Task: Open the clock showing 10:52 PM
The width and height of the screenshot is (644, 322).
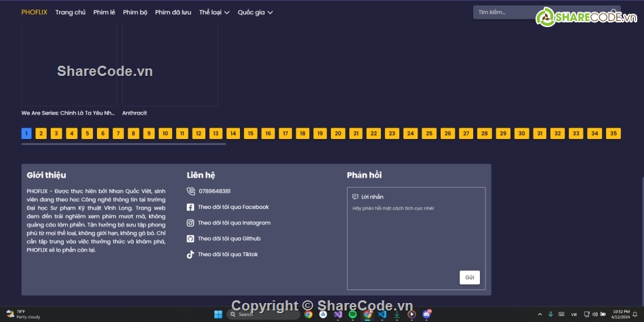Action: 620,315
